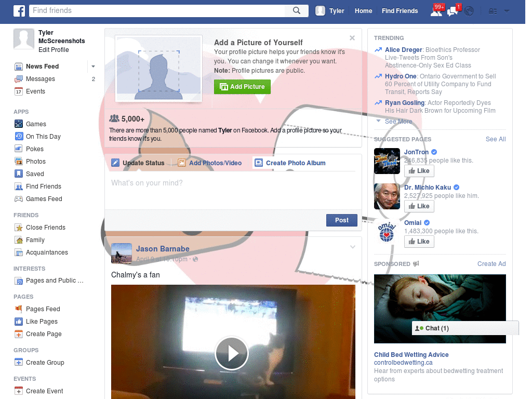Like the Dr. Michio Kaku page
532x399 pixels.
[x=419, y=206]
